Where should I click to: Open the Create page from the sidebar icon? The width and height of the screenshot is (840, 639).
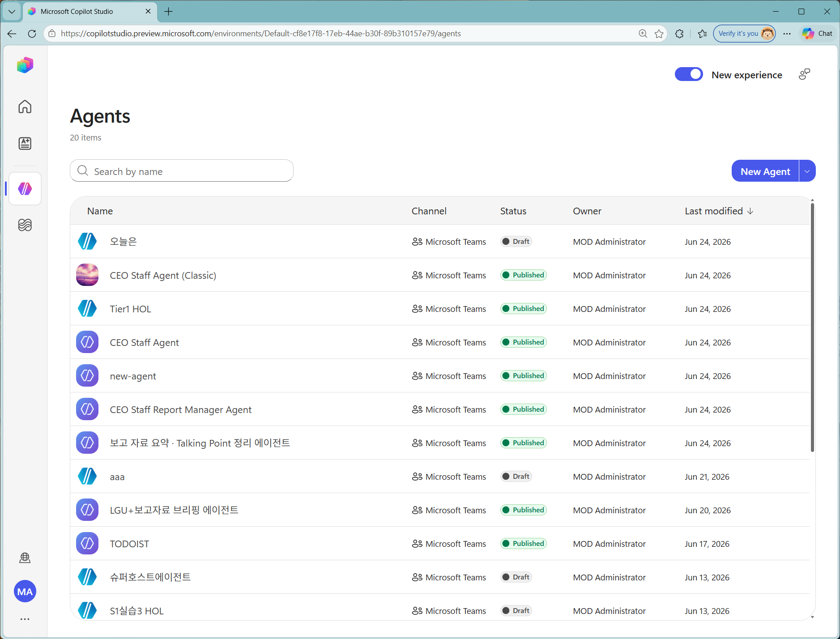25,143
